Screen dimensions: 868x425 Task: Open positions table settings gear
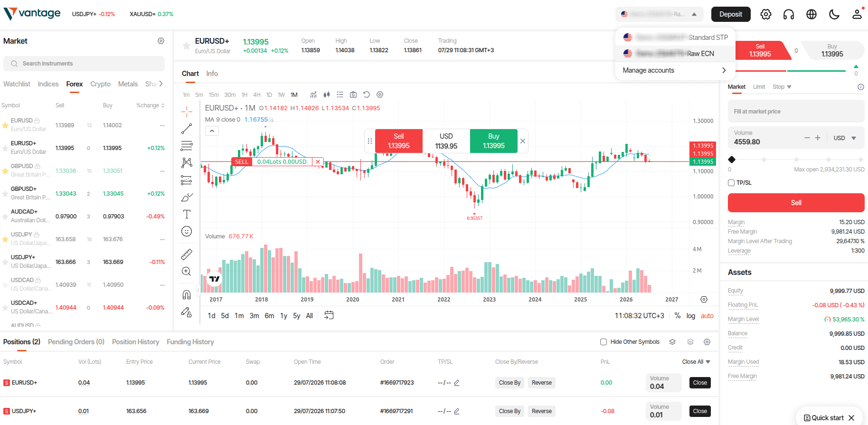[707, 342]
